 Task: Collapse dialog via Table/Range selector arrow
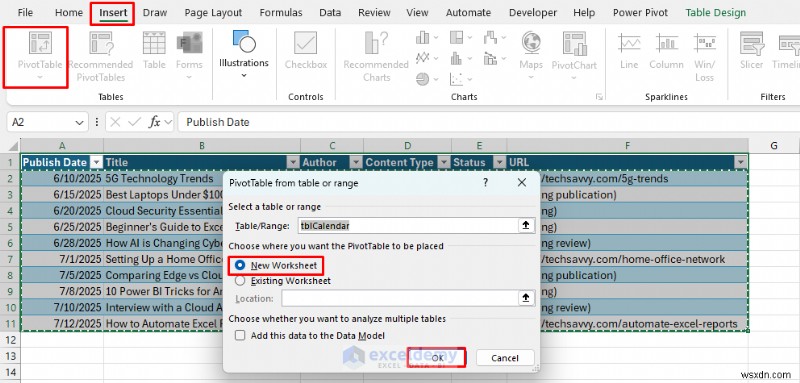pos(526,225)
